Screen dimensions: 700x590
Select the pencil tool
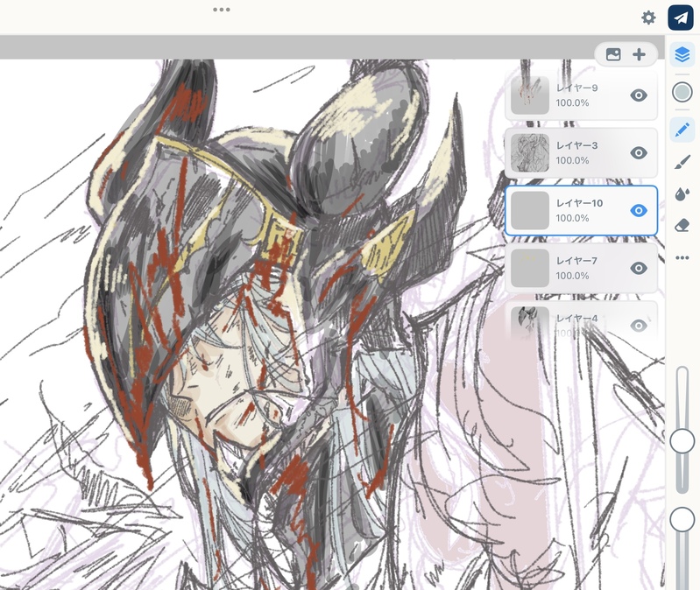coord(682,130)
